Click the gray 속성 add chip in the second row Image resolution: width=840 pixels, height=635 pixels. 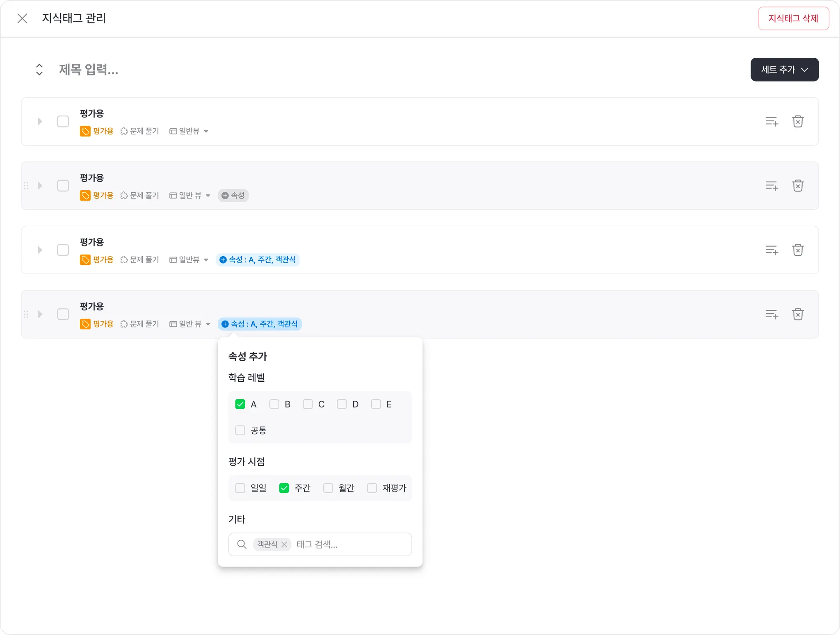tap(233, 196)
